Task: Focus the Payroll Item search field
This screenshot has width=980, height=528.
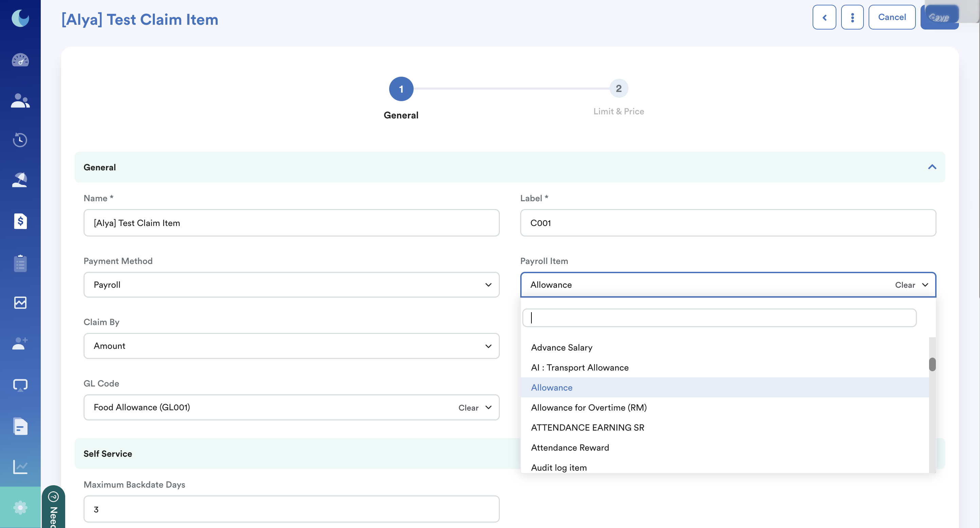Action: 719,318
